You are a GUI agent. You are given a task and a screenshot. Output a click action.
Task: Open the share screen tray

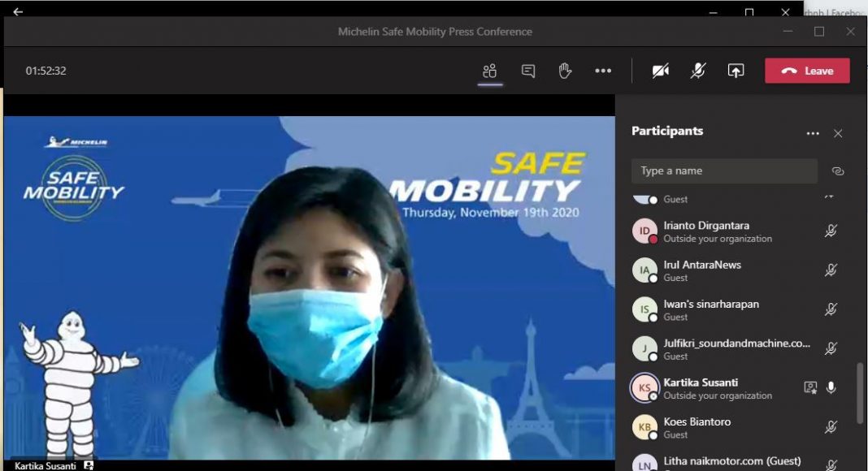tap(736, 71)
